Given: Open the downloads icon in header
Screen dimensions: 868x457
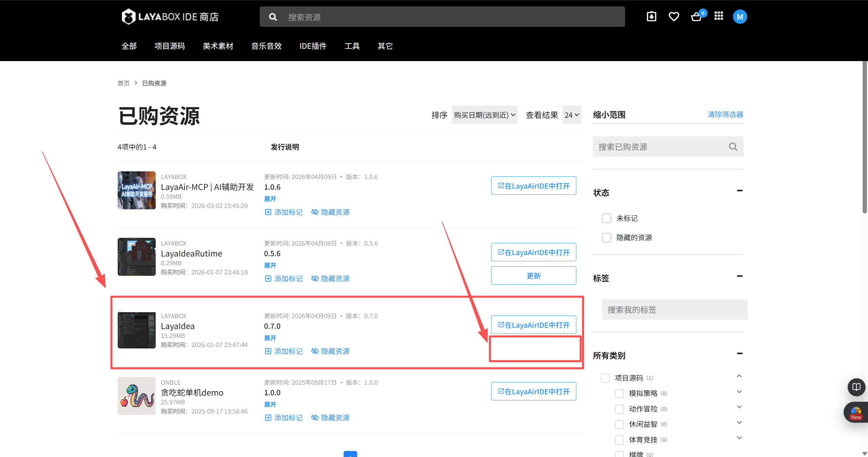Looking at the screenshot, I should click(651, 17).
